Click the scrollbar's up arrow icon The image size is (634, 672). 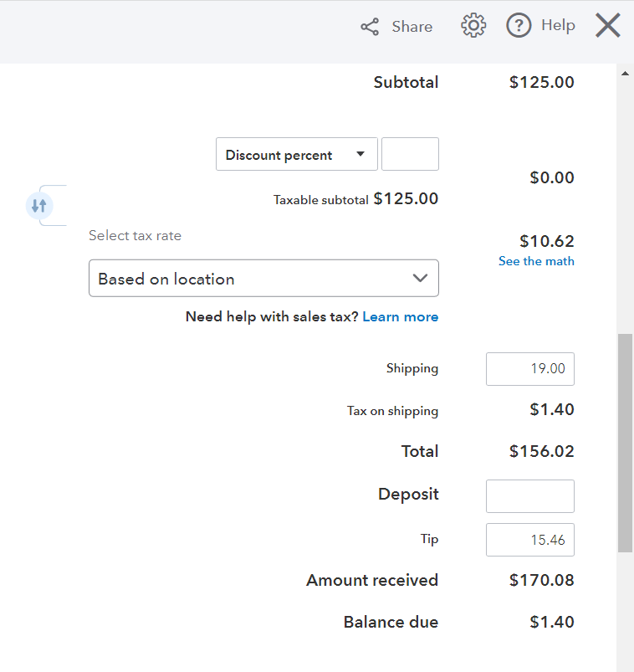coord(625,72)
